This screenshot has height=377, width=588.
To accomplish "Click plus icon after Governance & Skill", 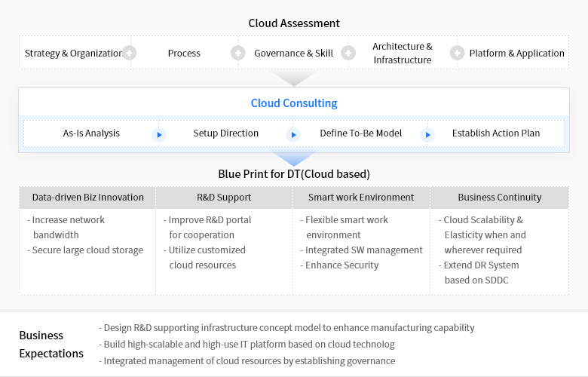I will tap(348, 53).
